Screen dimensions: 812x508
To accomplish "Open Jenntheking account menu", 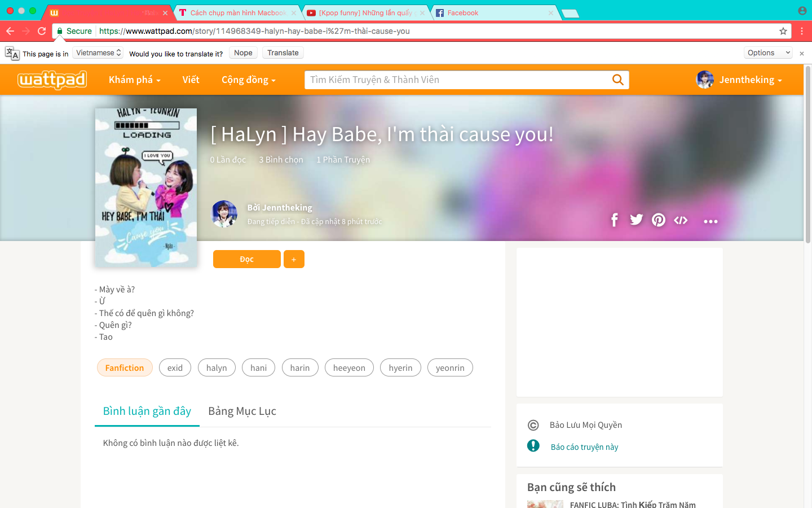I will [x=739, y=80].
